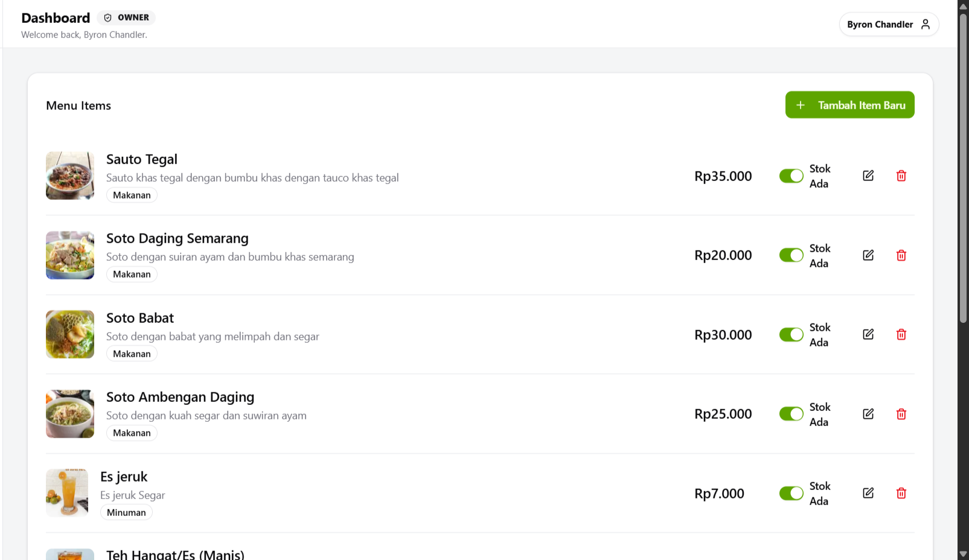The image size is (969, 560).
Task: Click the scrollbar down arrow
Action: [963, 554]
